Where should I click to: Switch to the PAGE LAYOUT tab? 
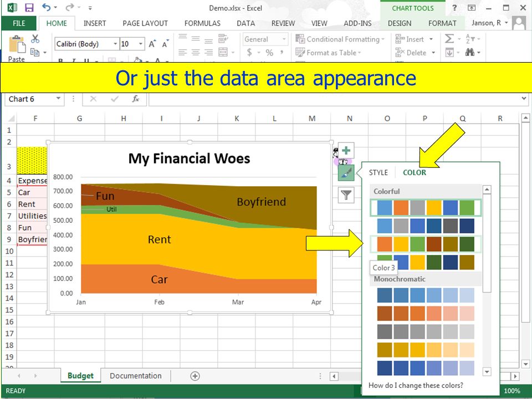coord(145,23)
